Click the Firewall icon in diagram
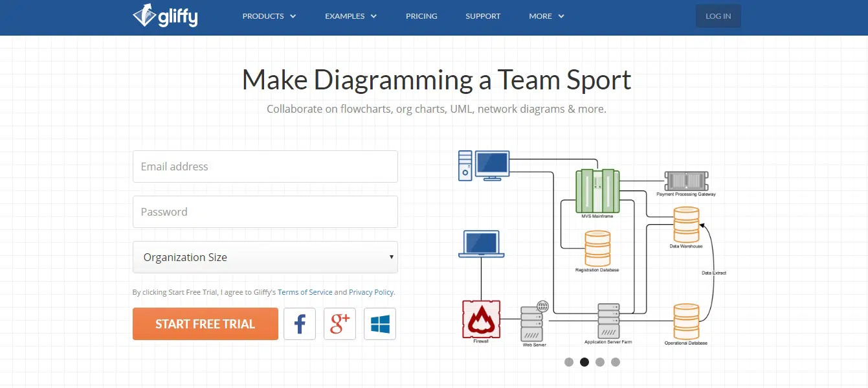This screenshot has width=868, height=388. tap(481, 319)
